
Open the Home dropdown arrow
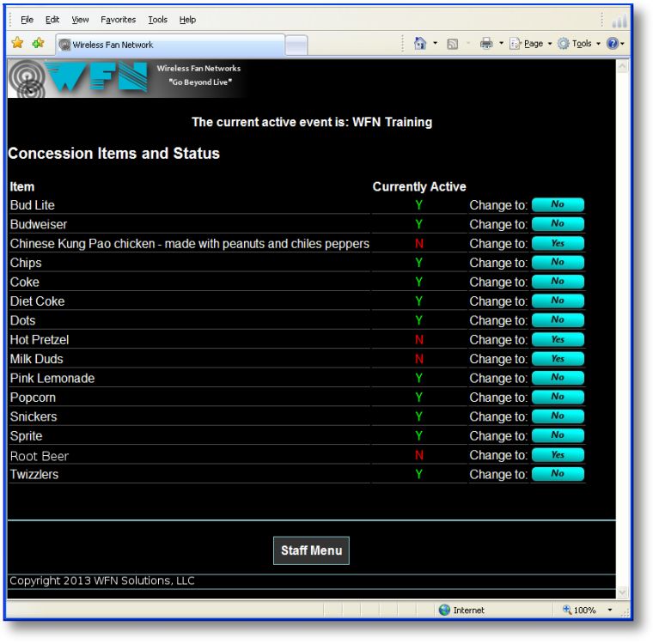point(436,43)
